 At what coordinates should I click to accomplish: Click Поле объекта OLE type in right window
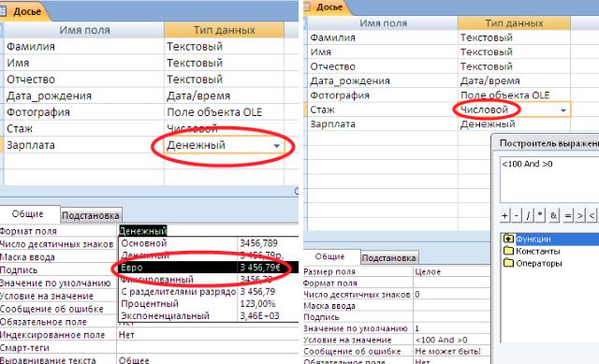tap(504, 95)
